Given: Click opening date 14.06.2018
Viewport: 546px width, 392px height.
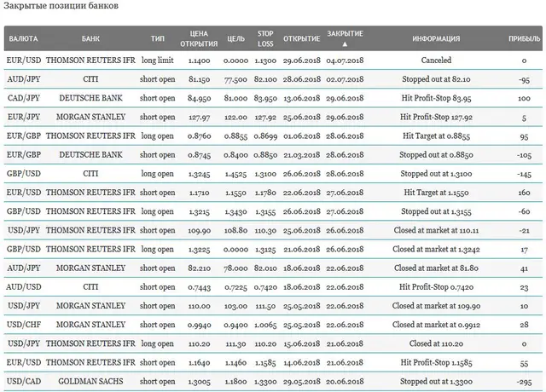Looking at the screenshot, I should point(301,363).
